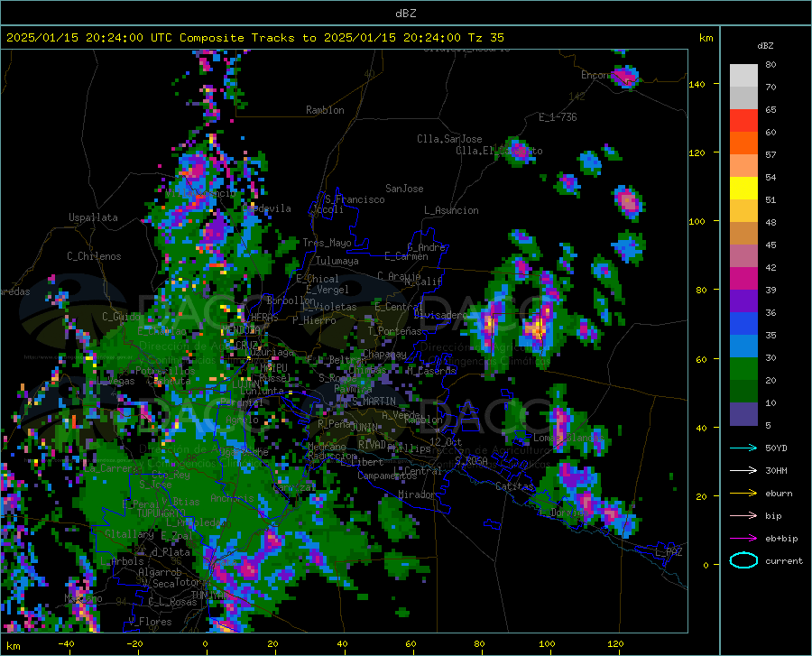Click the magenta eb+bip arrow symbol

pyautogui.click(x=743, y=538)
